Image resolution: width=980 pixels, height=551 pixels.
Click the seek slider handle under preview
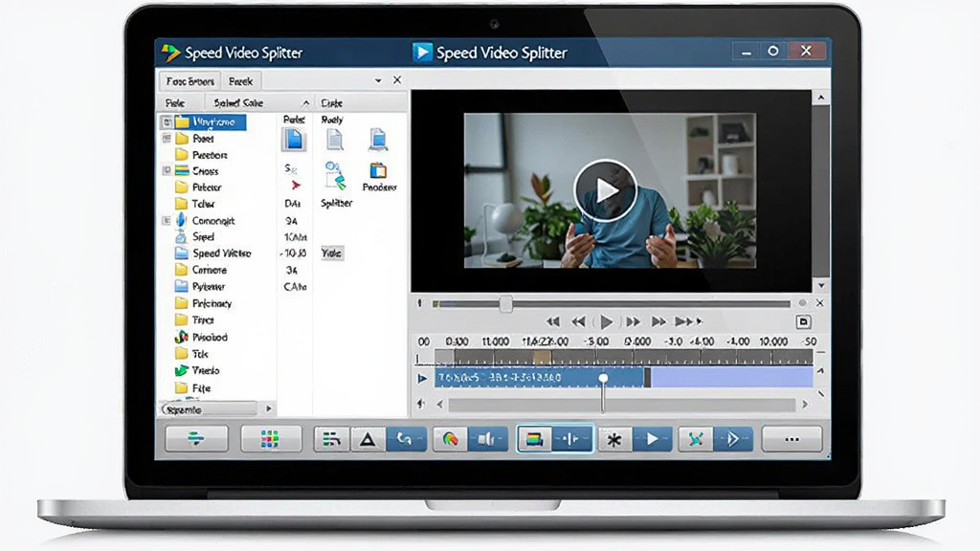(x=505, y=304)
